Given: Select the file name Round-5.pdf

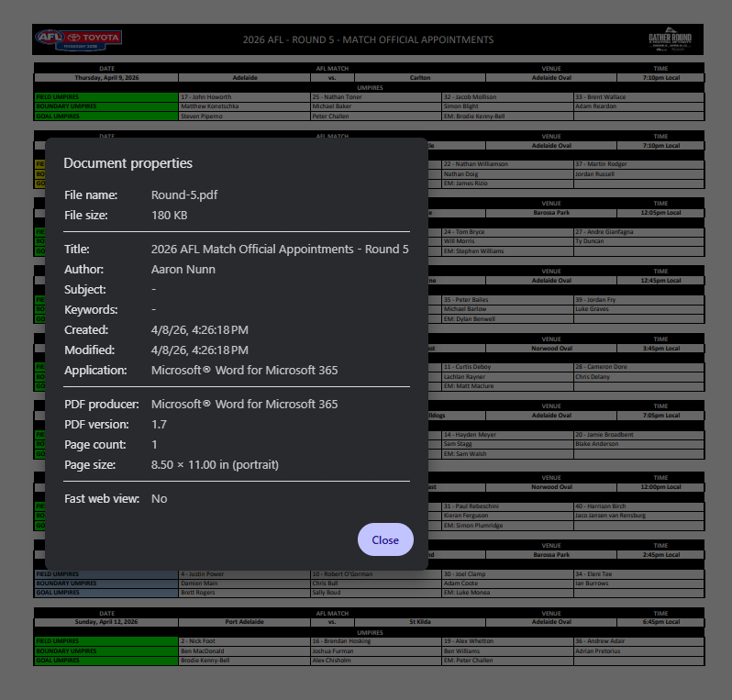Looking at the screenshot, I should tap(183, 194).
